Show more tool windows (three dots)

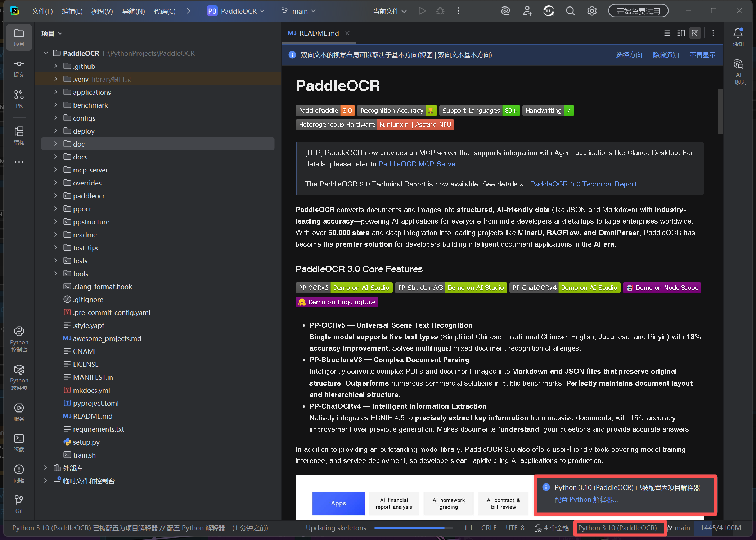point(19,162)
